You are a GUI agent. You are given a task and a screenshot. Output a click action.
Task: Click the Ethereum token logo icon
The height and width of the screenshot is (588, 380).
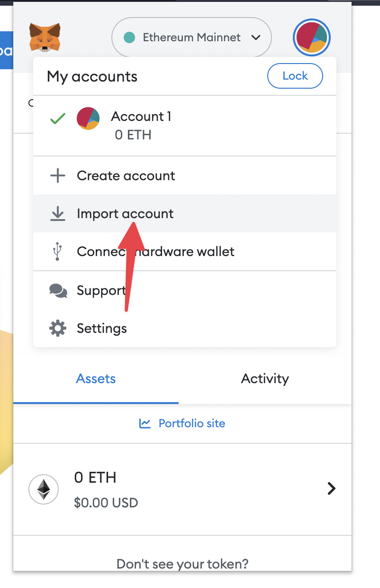[x=44, y=488]
